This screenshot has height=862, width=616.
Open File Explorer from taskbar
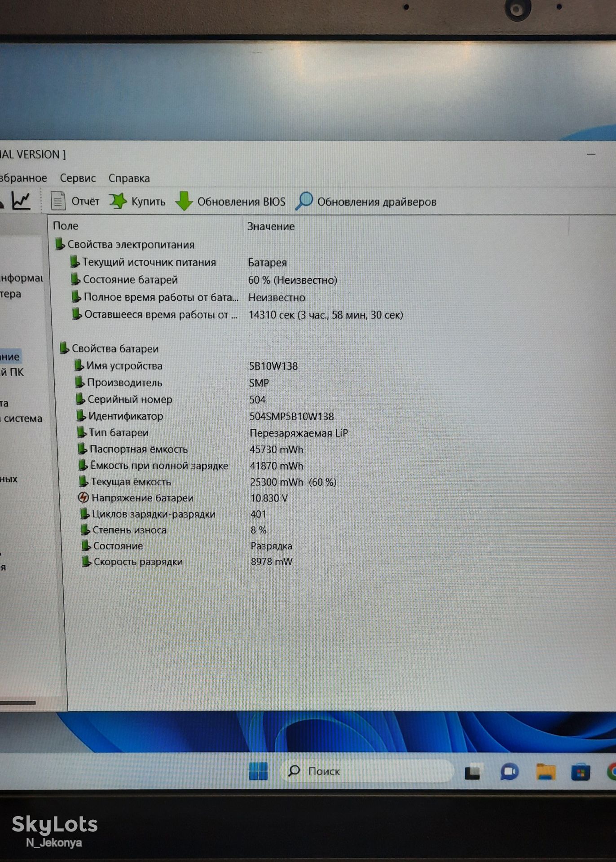point(546,772)
